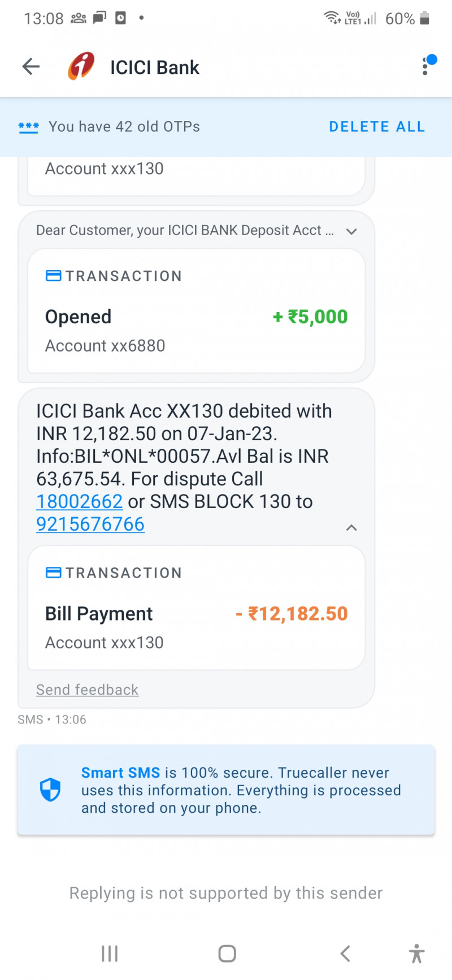Expand the Deposit Acct message
Screen dimensions: 452x980
351,231
